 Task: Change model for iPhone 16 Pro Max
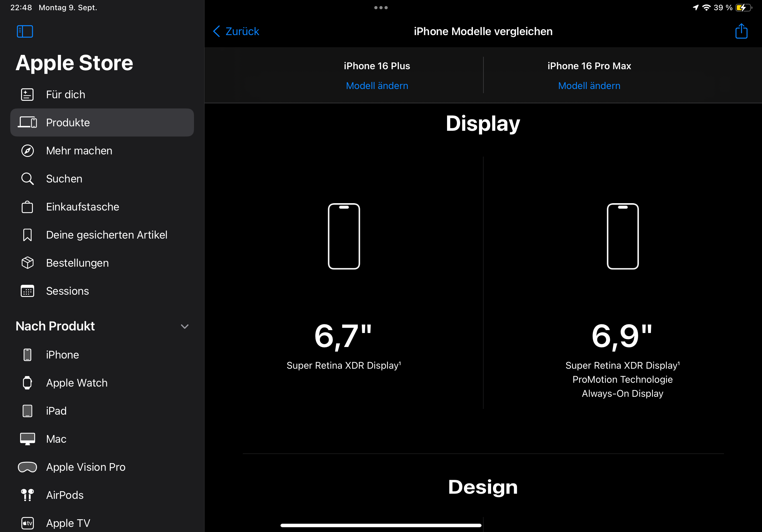[x=589, y=85]
